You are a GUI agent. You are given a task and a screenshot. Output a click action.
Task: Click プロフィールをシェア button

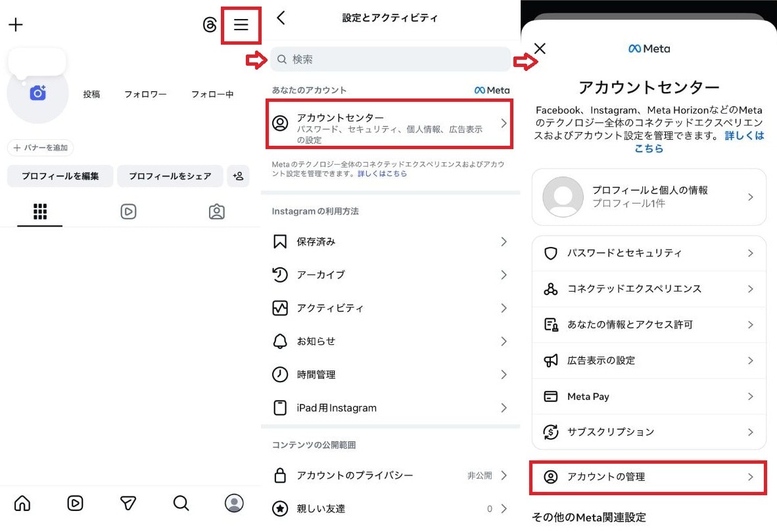click(170, 175)
